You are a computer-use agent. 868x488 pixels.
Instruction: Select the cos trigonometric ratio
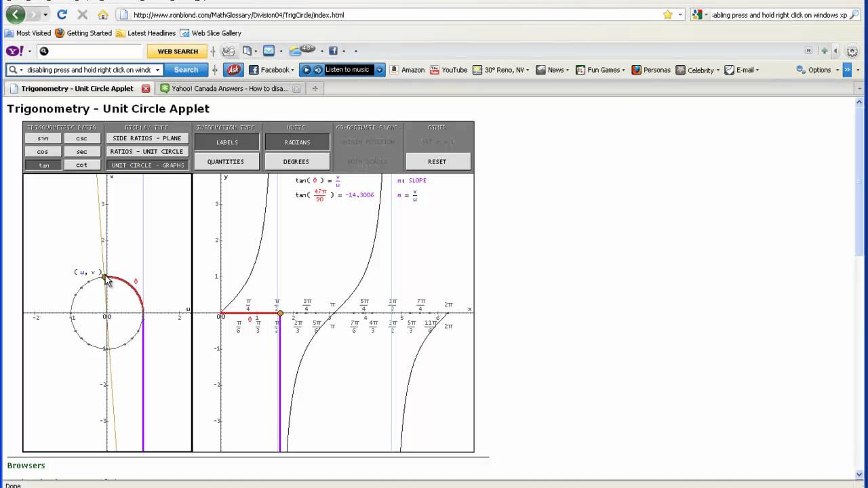point(43,152)
